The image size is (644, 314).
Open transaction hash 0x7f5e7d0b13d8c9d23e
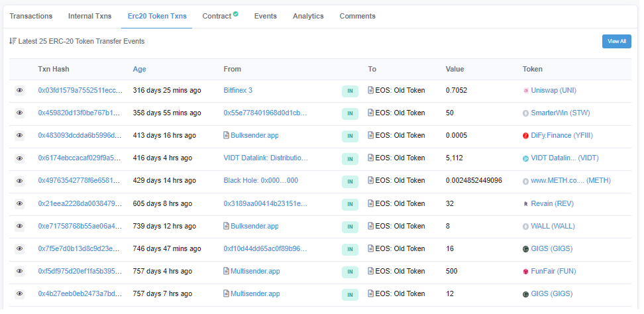(x=80, y=248)
